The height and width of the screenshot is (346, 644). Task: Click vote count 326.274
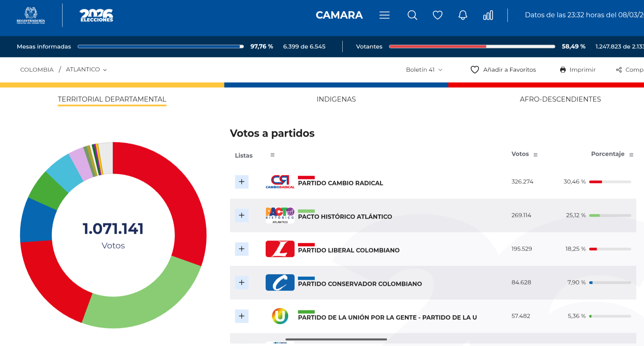(x=522, y=182)
